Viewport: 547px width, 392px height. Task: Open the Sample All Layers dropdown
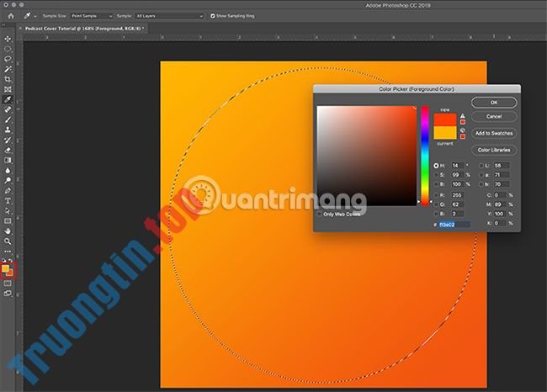169,16
